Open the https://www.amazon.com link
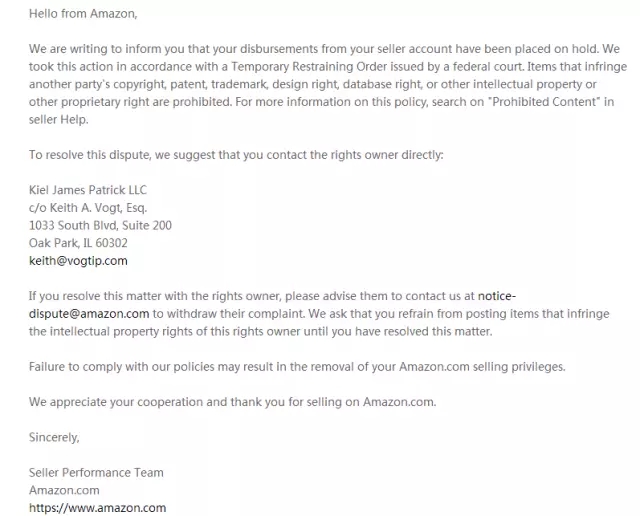 97,508
